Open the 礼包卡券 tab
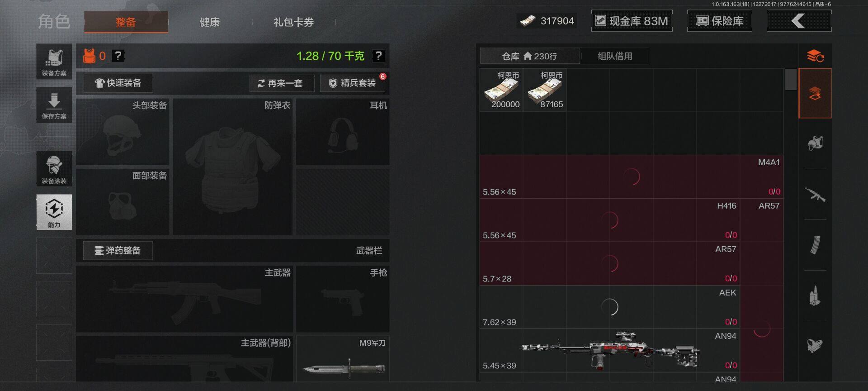The height and width of the screenshot is (391, 868). 293,22
